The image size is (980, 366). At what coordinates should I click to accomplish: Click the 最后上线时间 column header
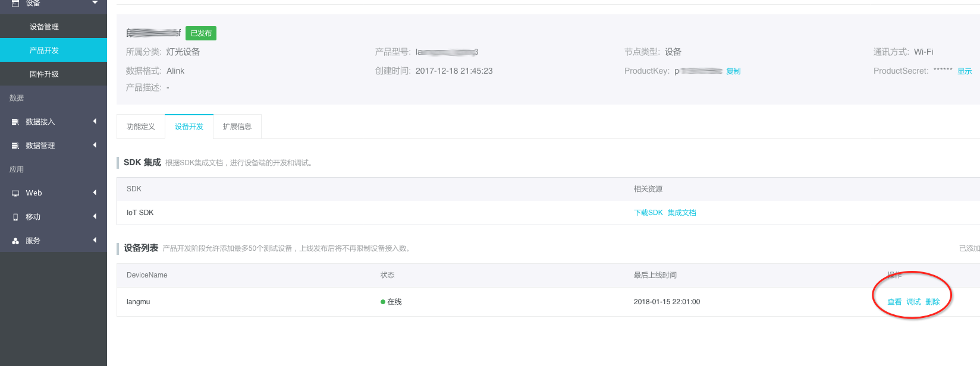coord(655,275)
